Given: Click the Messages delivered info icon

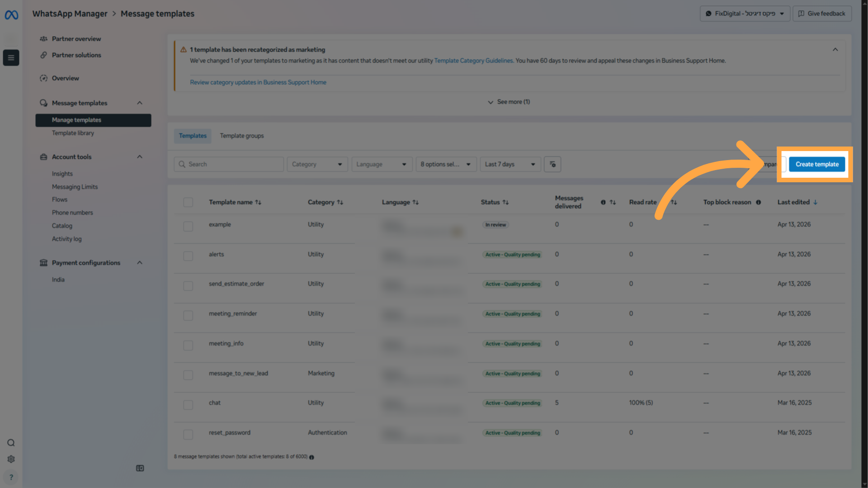Looking at the screenshot, I should [603, 202].
